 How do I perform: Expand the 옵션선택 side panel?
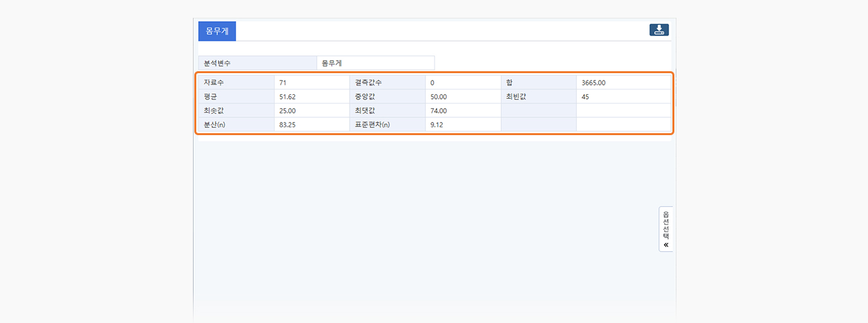pos(666,229)
